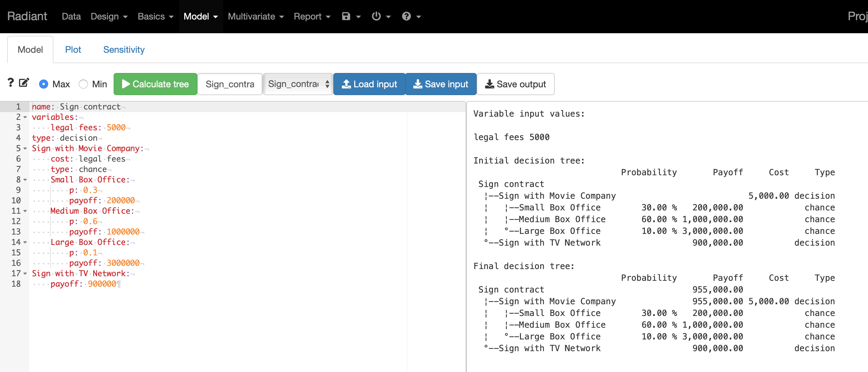Image resolution: width=868 pixels, height=372 pixels.
Task: Click the p: 0.6 value line
Action: (x=83, y=222)
